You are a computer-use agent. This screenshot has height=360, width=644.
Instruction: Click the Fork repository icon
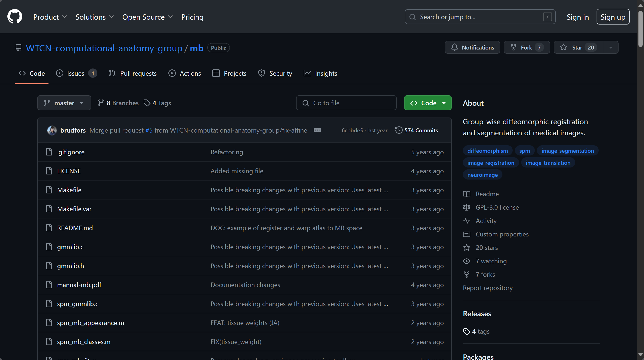[x=513, y=47]
